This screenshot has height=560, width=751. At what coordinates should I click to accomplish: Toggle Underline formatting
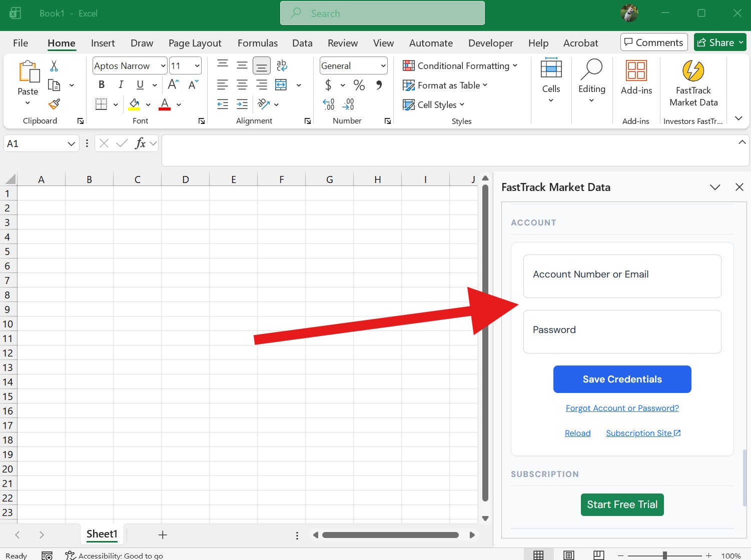[x=140, y=84]
